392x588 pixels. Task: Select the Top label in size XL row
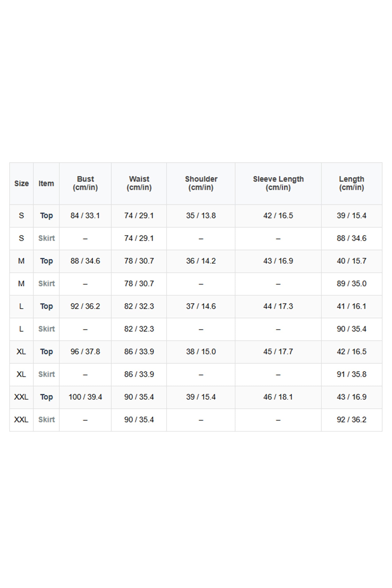pyautogui.click(x=47, y=351)
